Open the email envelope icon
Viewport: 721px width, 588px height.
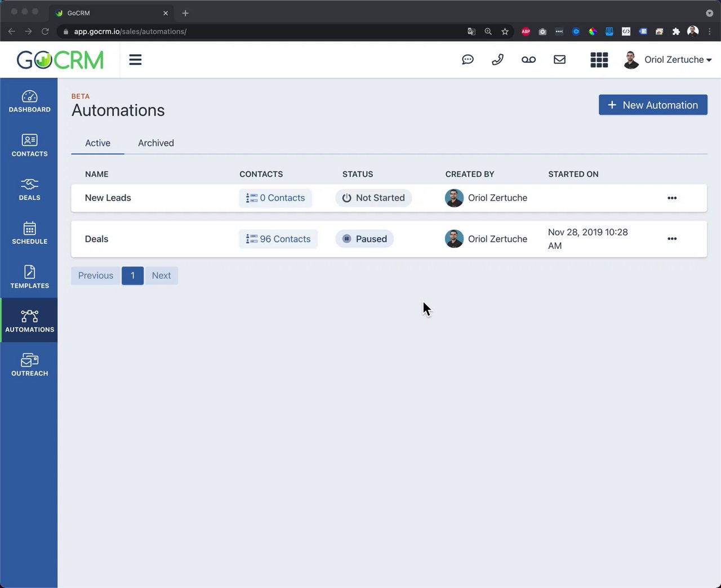559,60
